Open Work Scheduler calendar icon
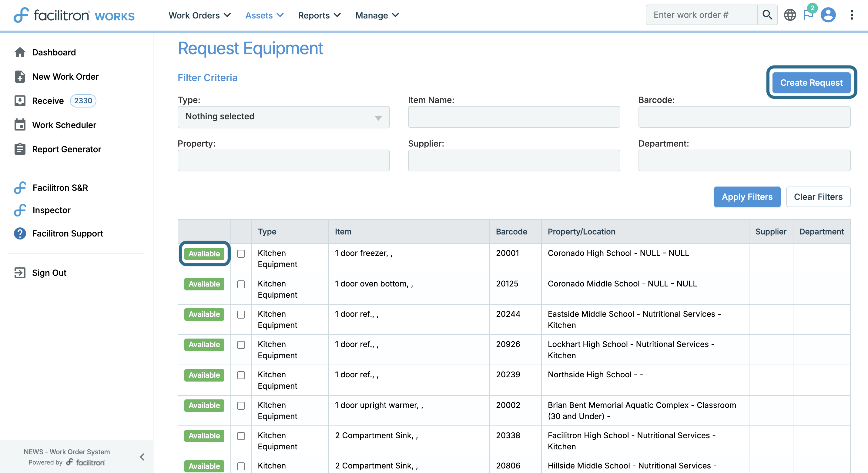 pyautogui.click(x=20, y=125)
